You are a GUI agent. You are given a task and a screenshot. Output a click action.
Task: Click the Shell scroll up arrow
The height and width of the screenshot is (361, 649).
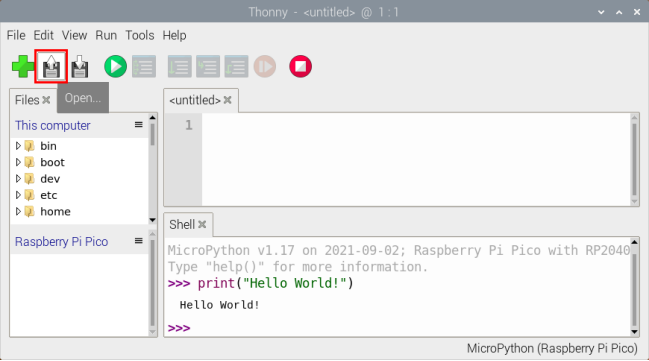(x=635, y=242)
